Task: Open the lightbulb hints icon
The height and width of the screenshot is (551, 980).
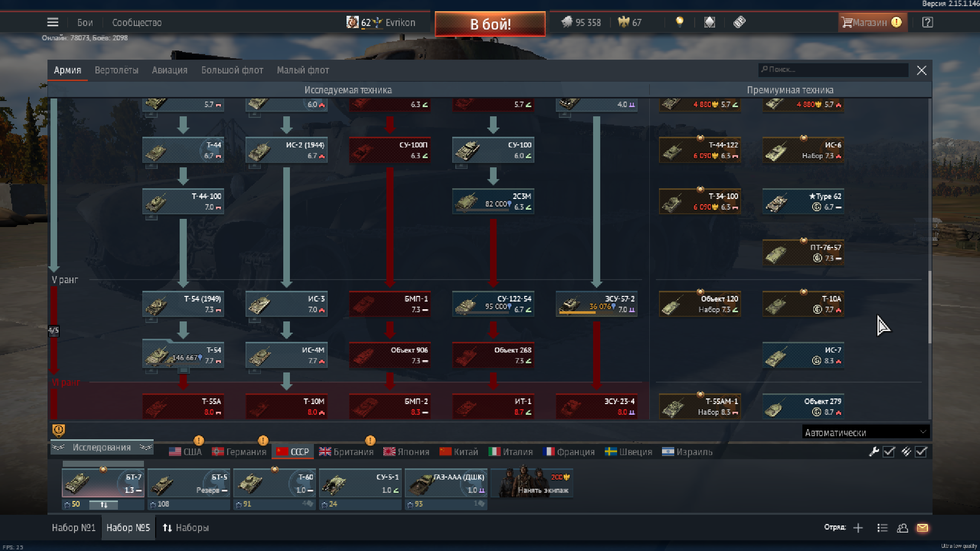Action: point(679,22)
